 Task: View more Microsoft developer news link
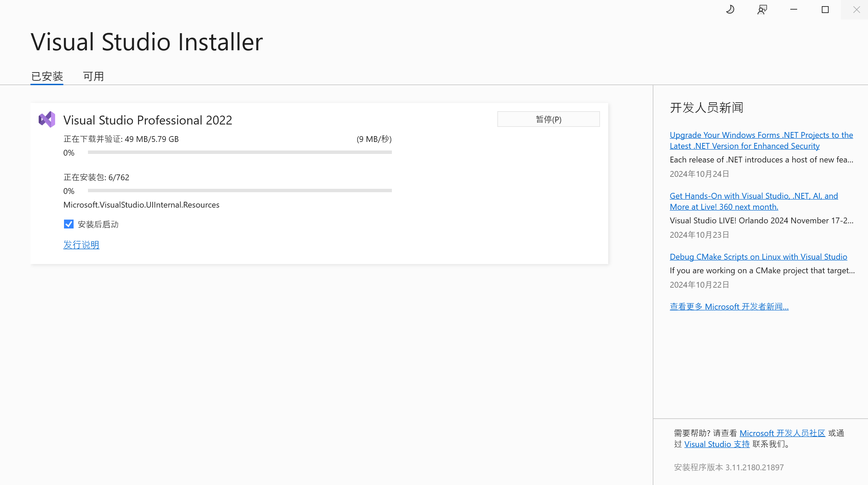tap(729, 306)
